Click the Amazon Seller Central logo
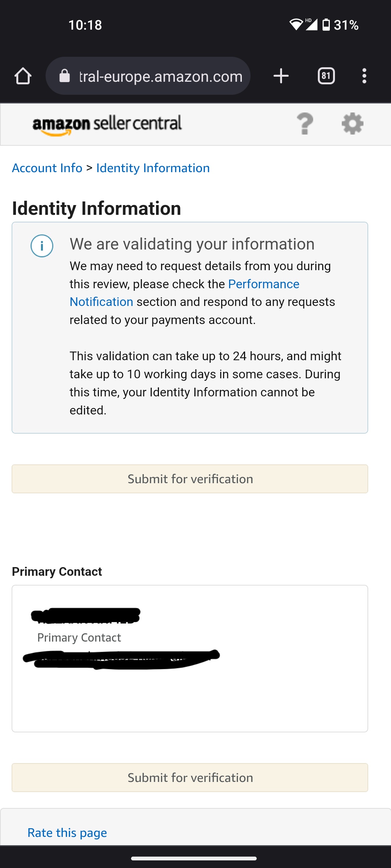The width and height of the screenshot is (391, 868). tap(107, 125)
